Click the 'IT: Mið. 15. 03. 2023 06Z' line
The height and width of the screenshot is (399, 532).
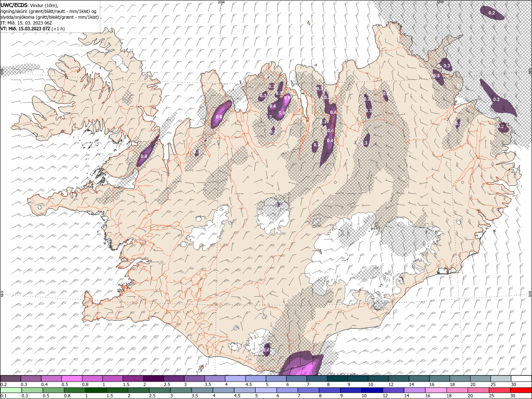[x=26, y=23]
